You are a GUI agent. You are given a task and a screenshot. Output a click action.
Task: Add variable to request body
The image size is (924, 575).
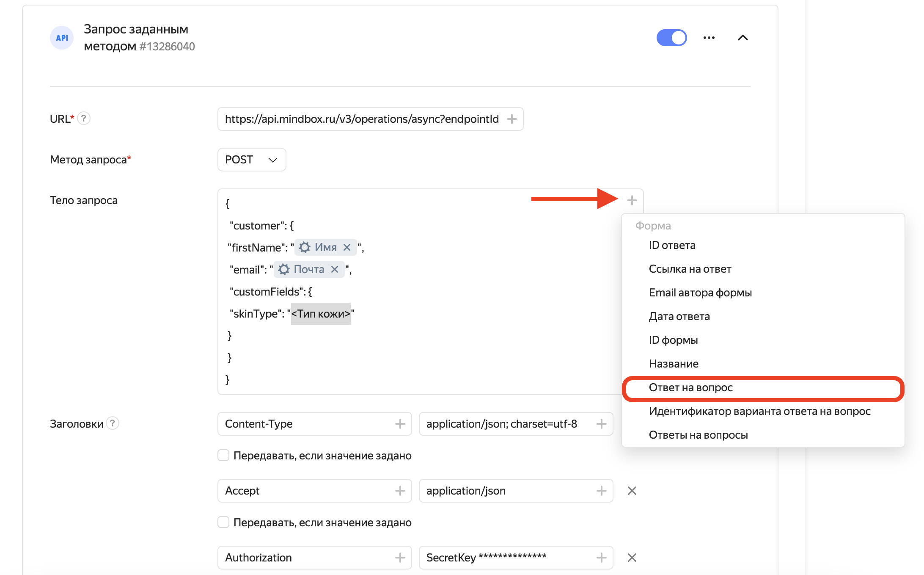click(632, 200)
